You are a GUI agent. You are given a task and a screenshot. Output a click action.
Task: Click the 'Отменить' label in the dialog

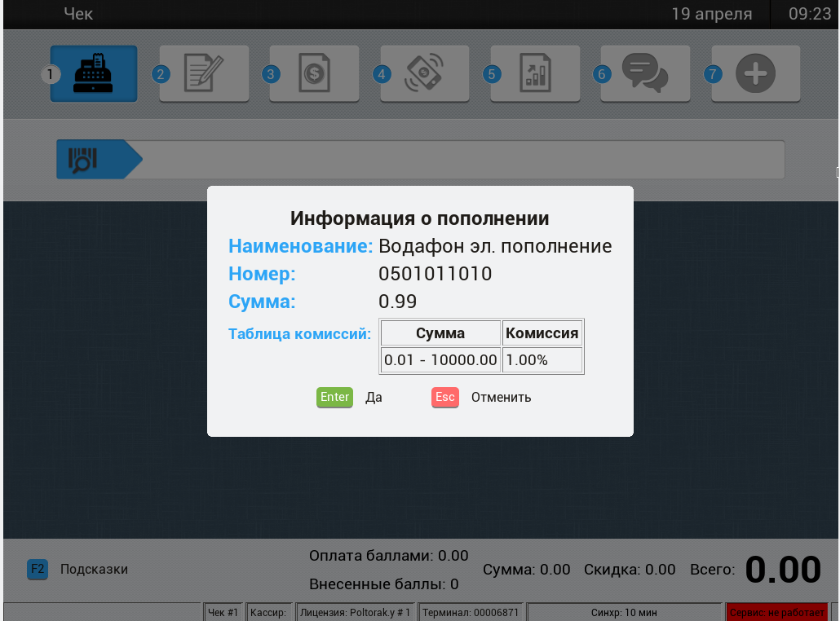coord(502,398)
